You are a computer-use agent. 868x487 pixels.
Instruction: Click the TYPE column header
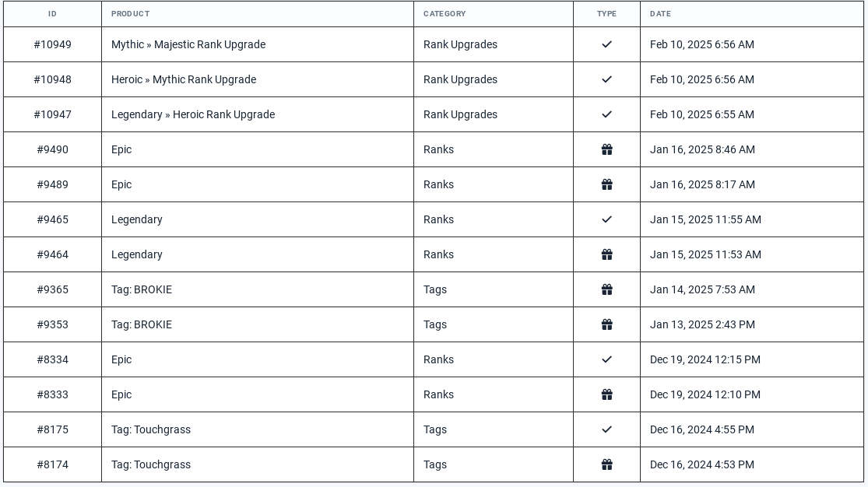[606, 14]
